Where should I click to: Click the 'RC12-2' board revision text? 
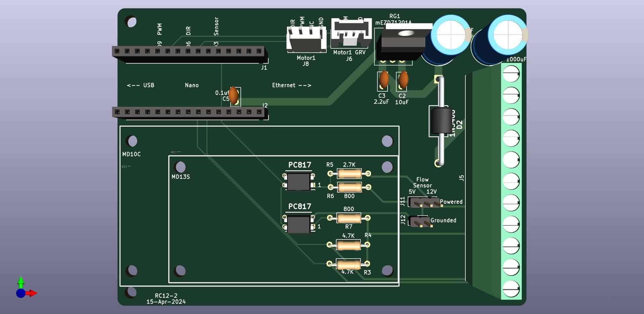pos(166,296)
